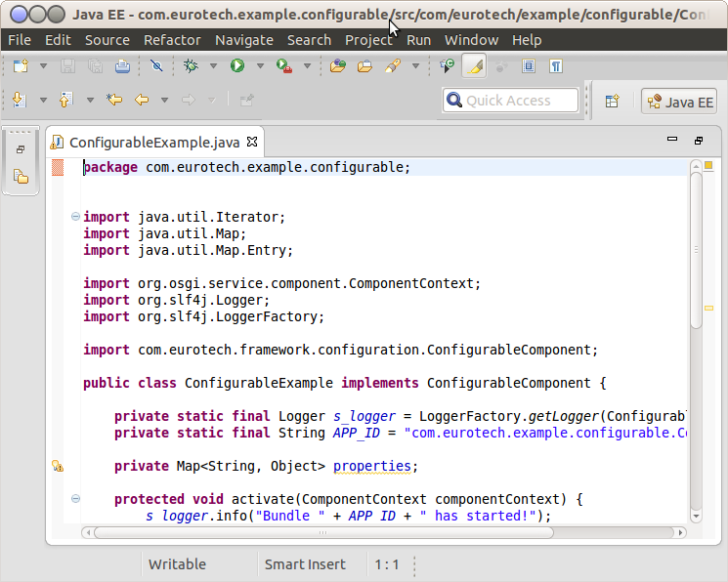Click the Open Task folder icon
728x582 pixels.
click(364, 66)
